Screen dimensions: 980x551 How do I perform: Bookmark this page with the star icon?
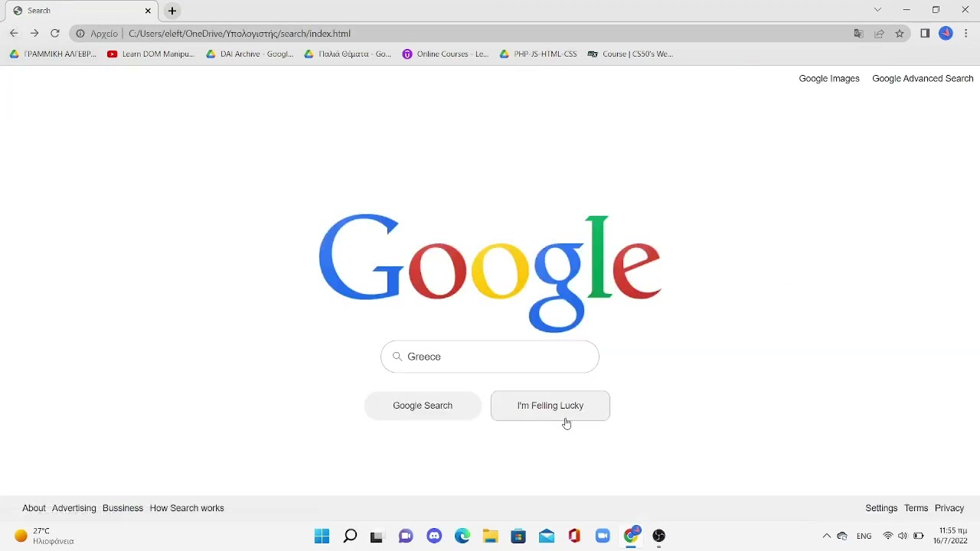[x=900, y=34]
